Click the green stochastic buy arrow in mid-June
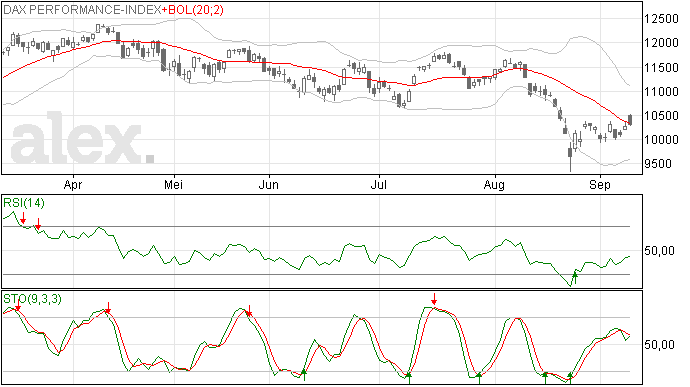The height and width of the screenshot is (387, 690). point(304,375)
